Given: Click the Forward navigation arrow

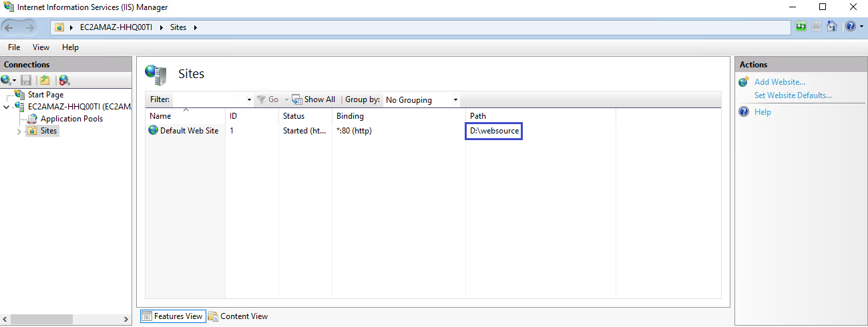Looking at the screenshot, I should coord(29,27).
